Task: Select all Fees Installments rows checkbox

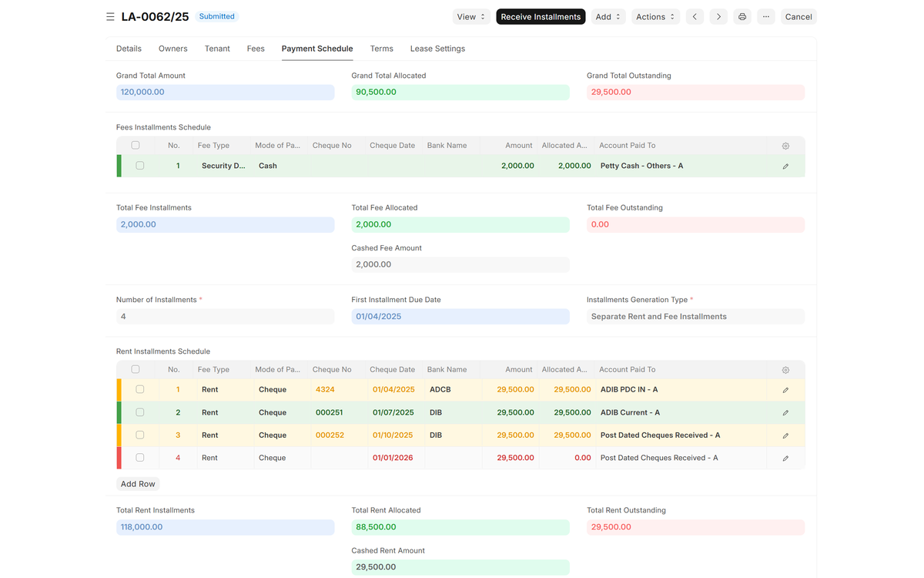Action: pyautogui.click(x=136, y=145)
